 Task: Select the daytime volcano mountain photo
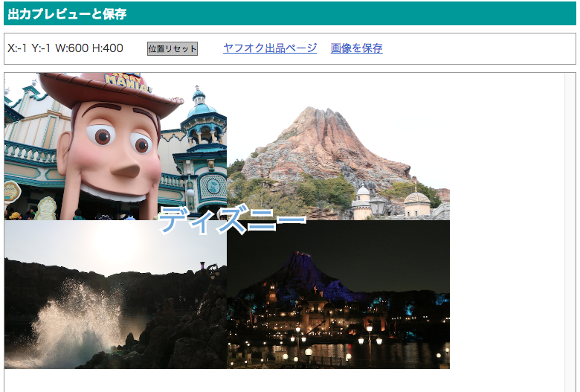click(x=338, y=147)
